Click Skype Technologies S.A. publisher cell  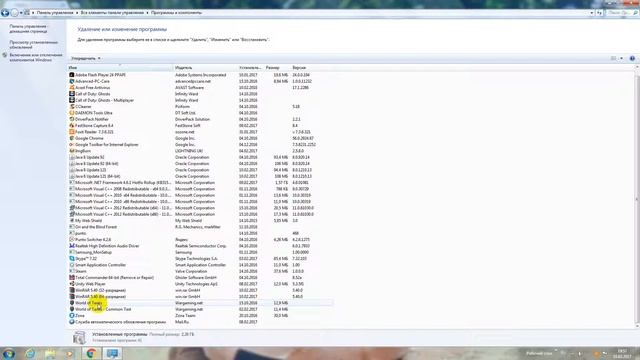(196, 258)
